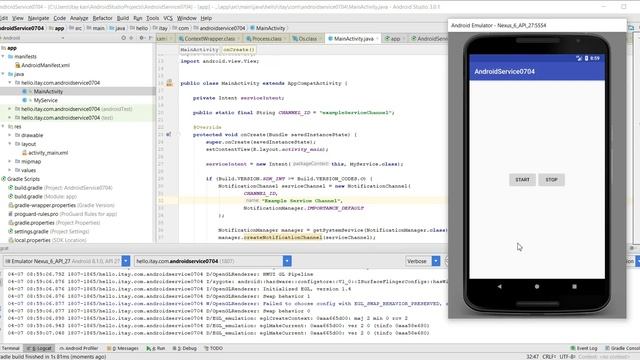Viewport: 640px width, 360px height.
Task: Open the Gradle Console
Action: pos(622,348)
